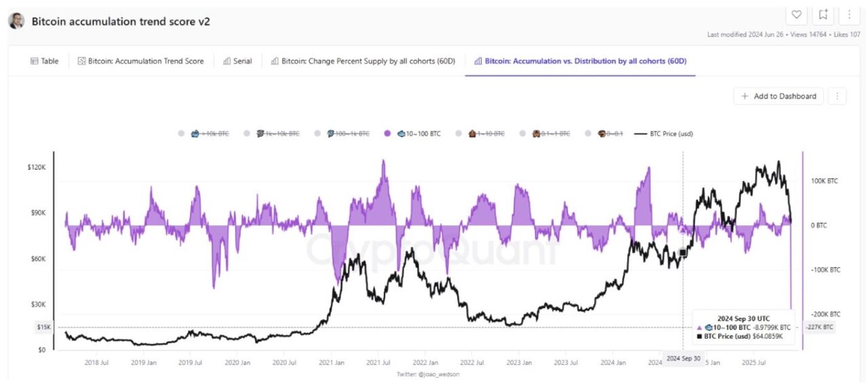Open the page-level three-dot options menu
The width and height of the screenshot is (868, 385).
[849, 14]
